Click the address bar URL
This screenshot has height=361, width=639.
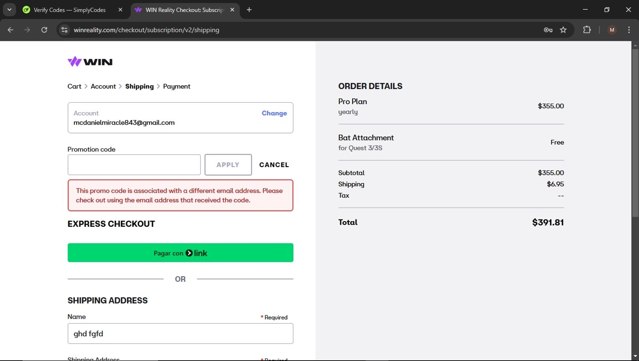pos(146,30)
